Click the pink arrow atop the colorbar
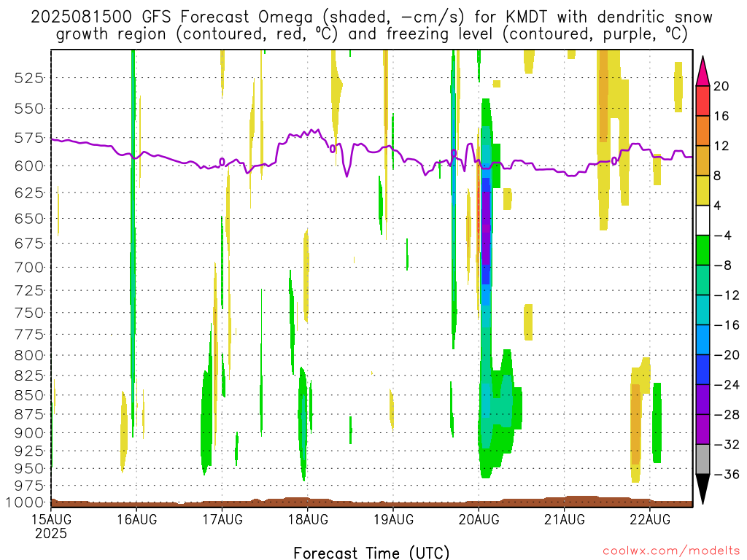Screen dimensions: 747x560 pyautogui.click(x=703, y=72)
